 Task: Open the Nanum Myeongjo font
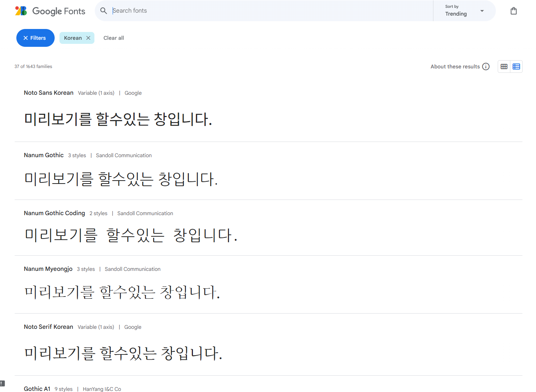coord(48,269)
